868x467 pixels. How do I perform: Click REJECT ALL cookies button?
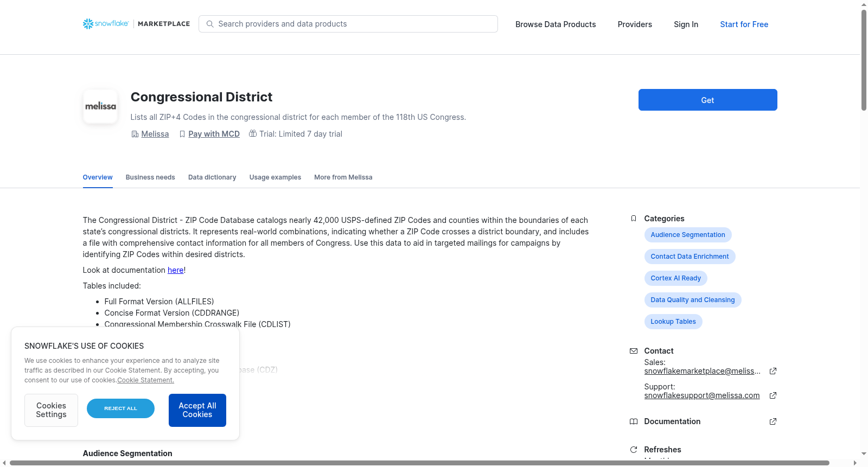(x=120, y=408)
